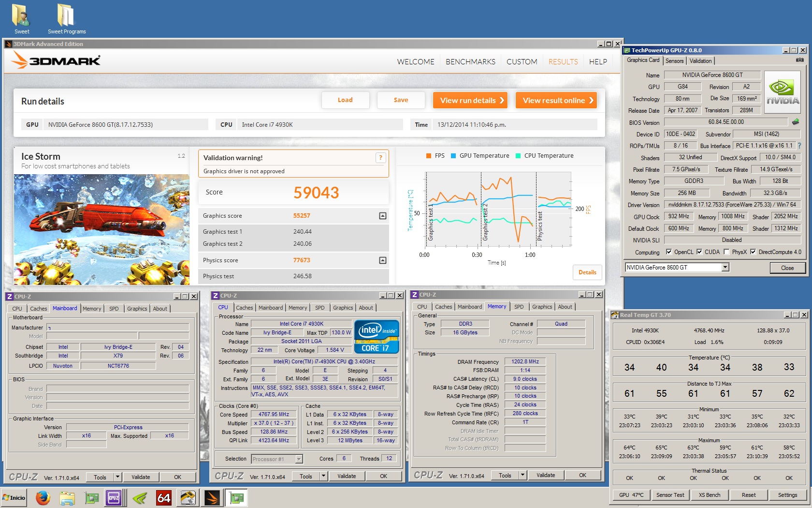Open Windows Explorer from the taskbar
812x508 pixels.
click(x=67, y=497)
